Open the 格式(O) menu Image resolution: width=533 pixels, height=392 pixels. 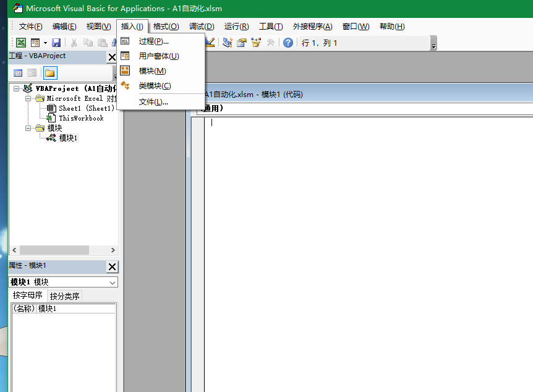[x=166, y=27]
